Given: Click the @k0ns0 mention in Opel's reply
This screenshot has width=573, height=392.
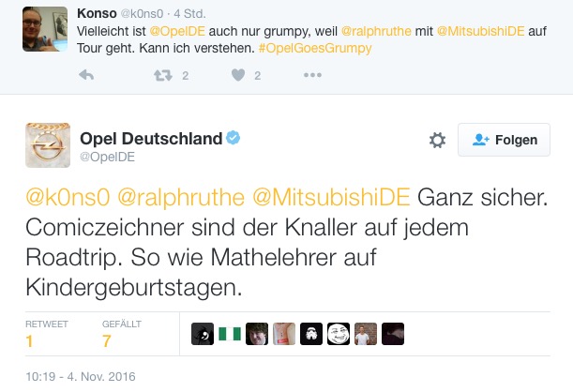Looking at the screenshot, I should coord(68,197).
